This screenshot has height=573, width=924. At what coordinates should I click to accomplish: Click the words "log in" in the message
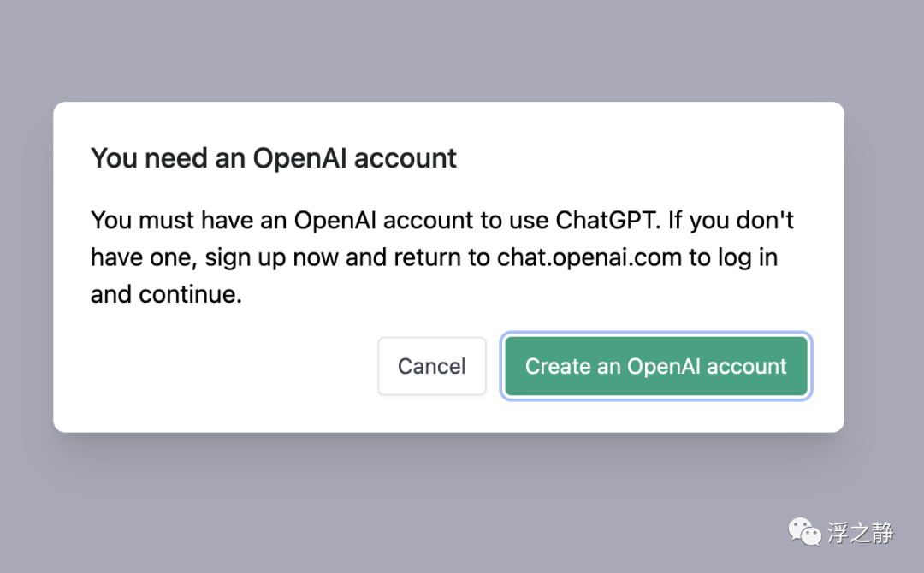743,257
